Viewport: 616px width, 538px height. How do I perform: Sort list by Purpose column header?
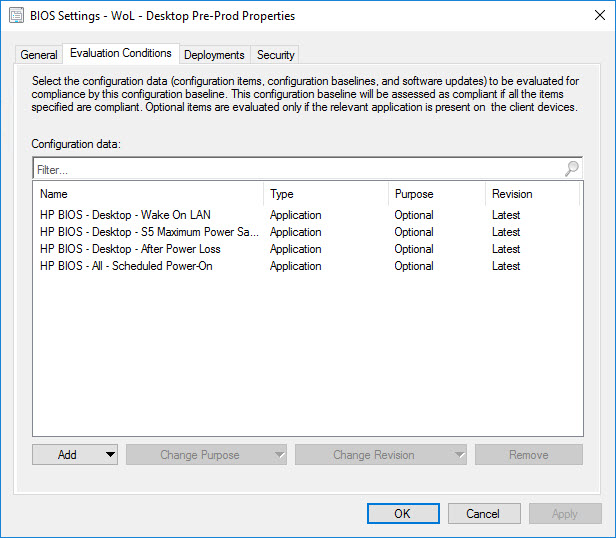pyautogui.click(x=436, y=194)
